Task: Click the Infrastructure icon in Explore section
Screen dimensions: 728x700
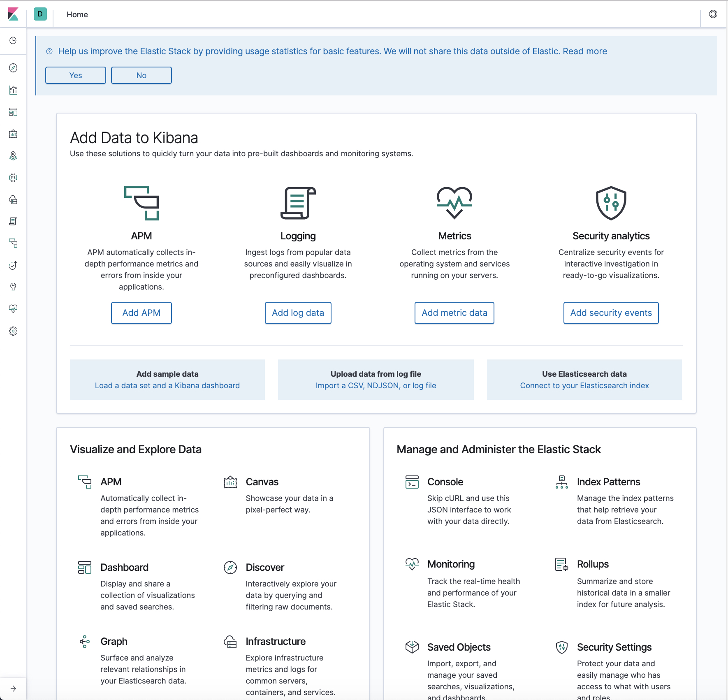Action: (230, 642)
